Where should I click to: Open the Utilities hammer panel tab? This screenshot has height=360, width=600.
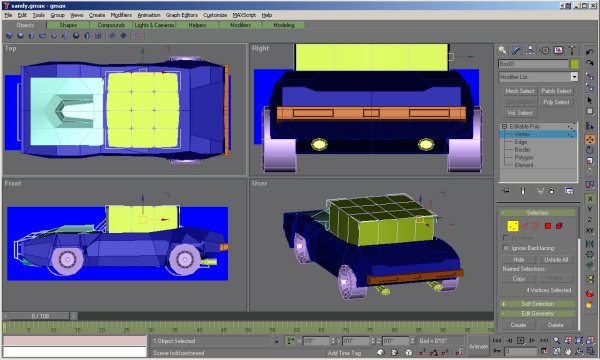(572, 50)
